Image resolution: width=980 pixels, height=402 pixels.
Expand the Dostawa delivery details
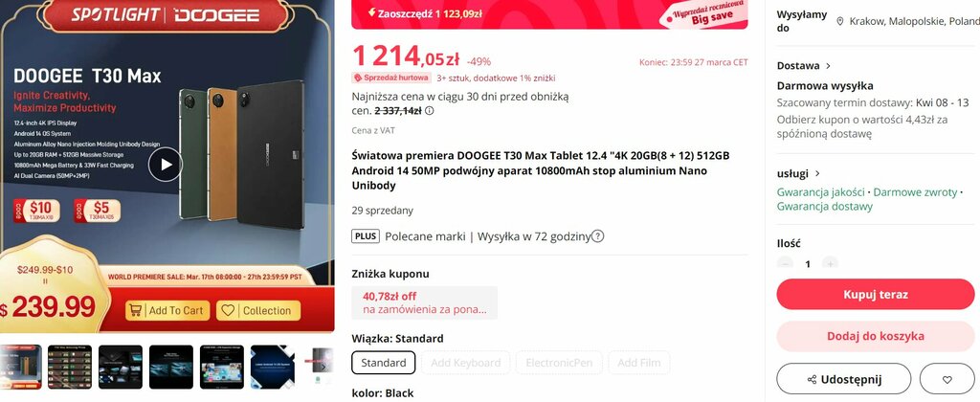804,66
